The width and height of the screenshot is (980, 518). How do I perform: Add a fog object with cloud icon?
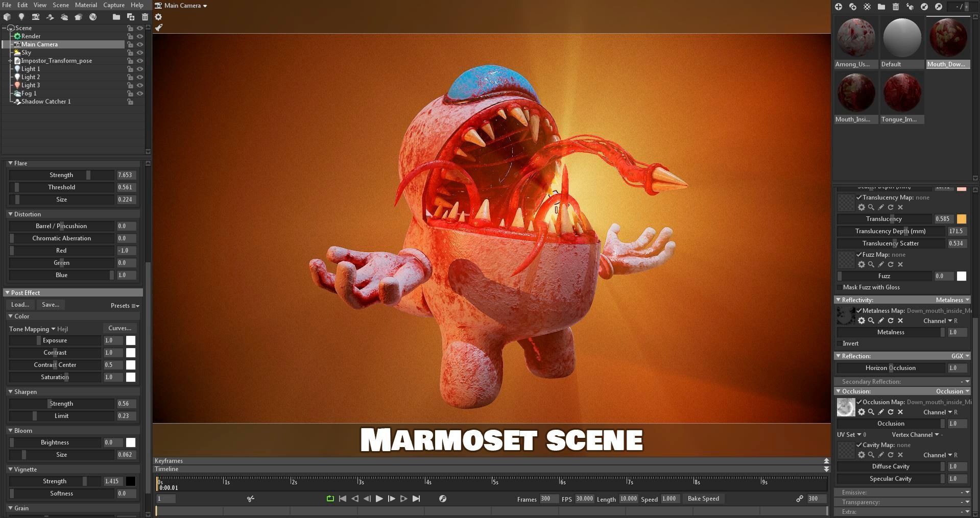[64, 17]
